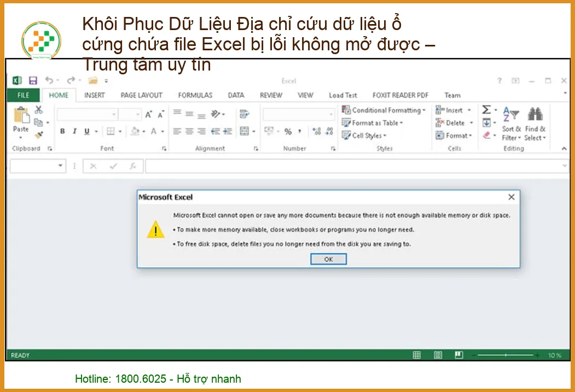
Task: Switch to Page Layout view in status bar
Action: point(438,355)
